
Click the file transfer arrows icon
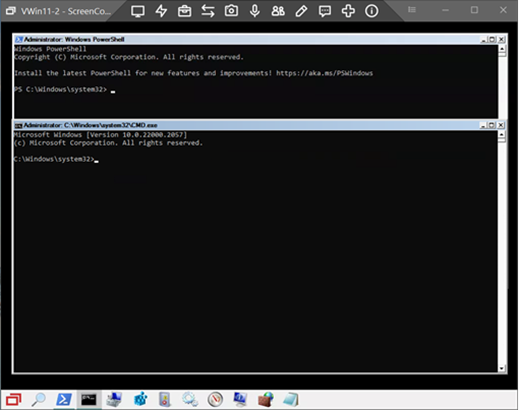[x=208, y=11]
